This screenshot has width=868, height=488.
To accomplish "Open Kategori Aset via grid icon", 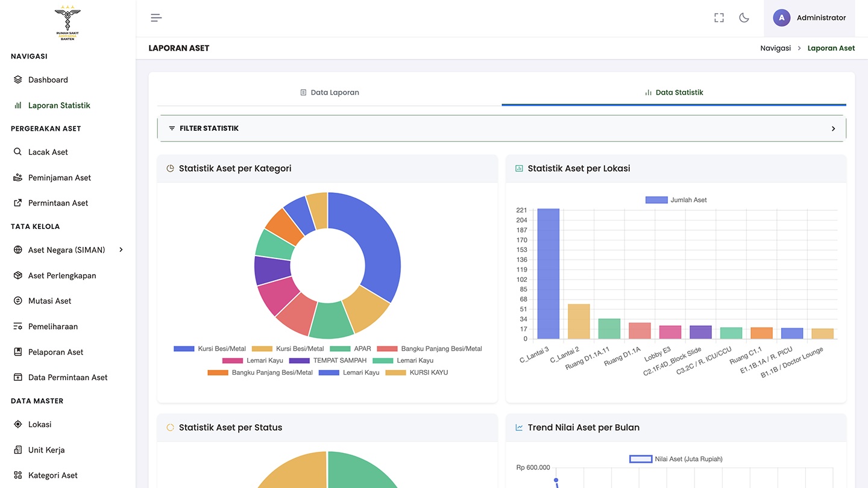I will click(18, 475).
